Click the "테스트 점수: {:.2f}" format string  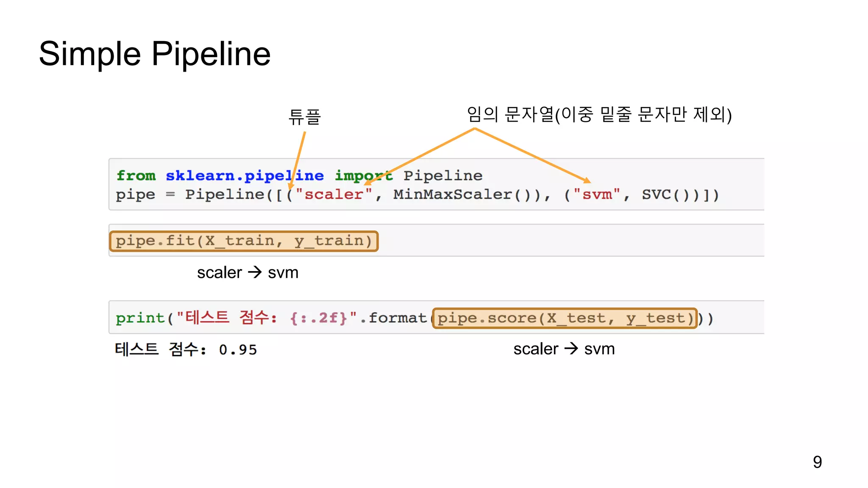click(267, 318)
